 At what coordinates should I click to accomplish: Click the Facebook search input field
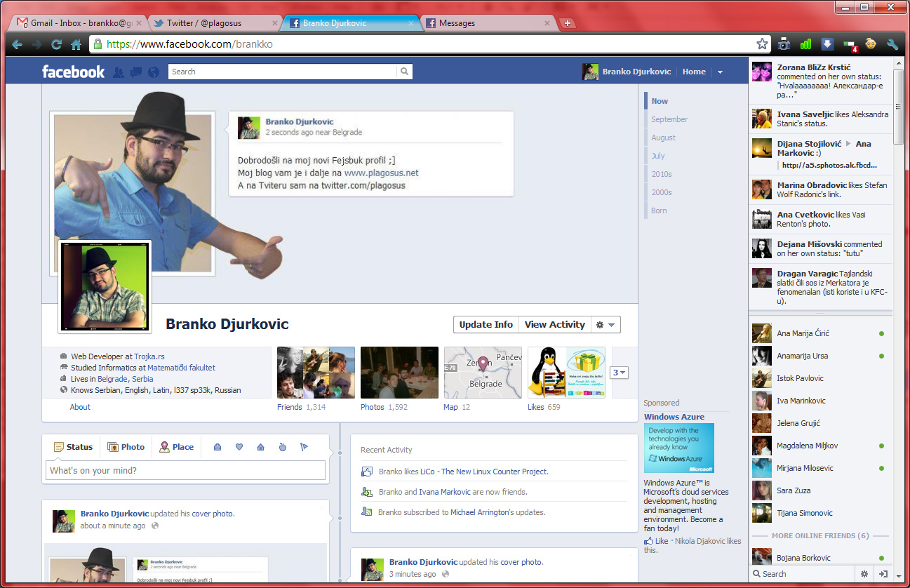[x=282, y=72]
